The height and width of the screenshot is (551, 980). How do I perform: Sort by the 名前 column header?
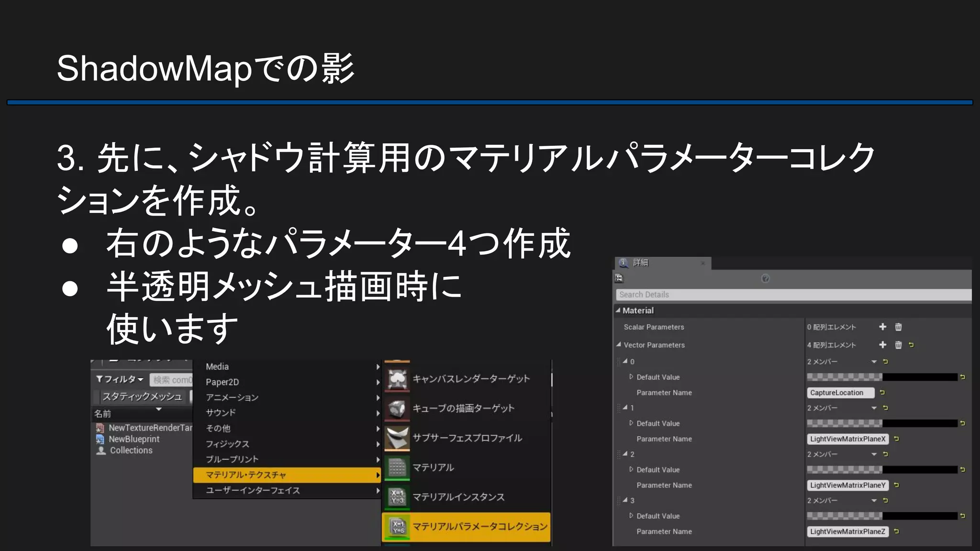(x=102, y=414)
